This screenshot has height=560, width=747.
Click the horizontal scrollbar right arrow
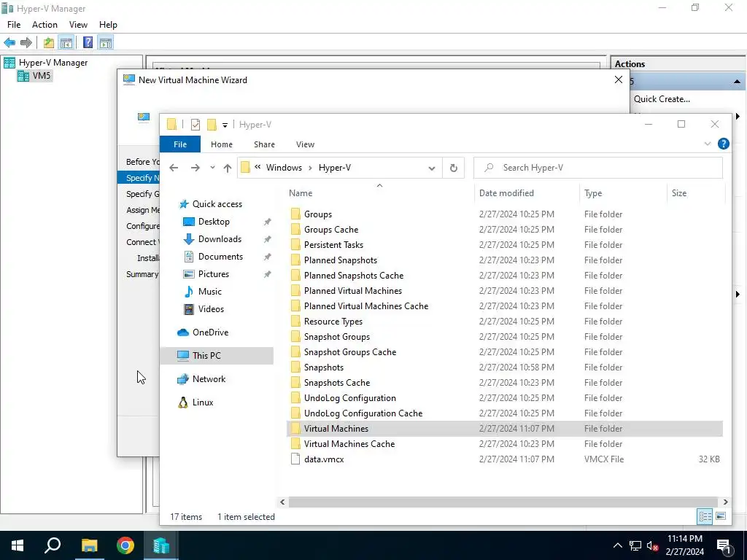[x=726, y=502]
